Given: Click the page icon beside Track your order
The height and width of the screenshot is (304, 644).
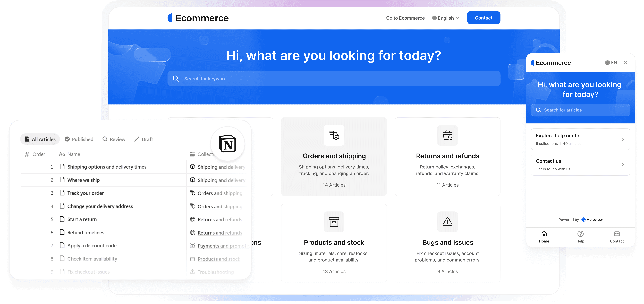Looking at the screenshot, I should pyautogui.click(x=62, y=193).
